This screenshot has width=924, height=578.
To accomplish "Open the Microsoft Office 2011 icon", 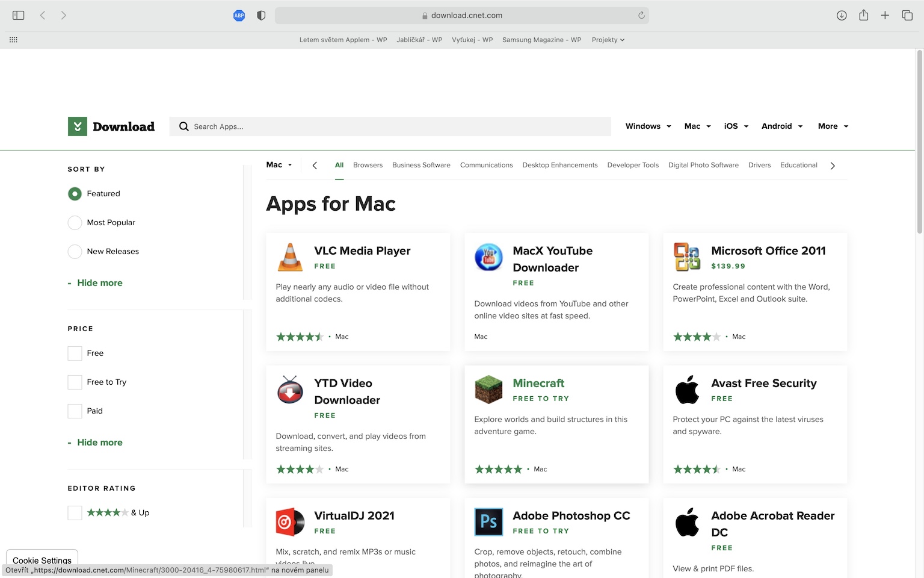I will (687, 257).
